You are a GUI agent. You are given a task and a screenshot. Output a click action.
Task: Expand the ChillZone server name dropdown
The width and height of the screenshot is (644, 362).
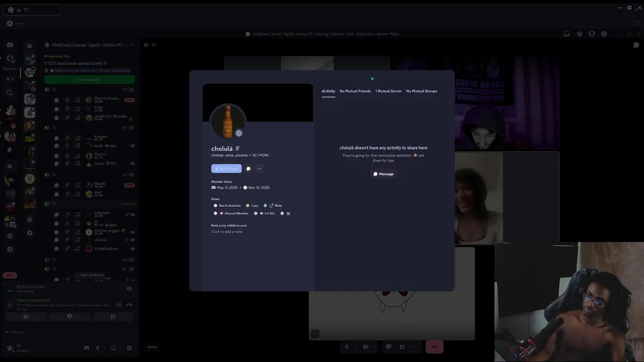[x=132, y=45]
